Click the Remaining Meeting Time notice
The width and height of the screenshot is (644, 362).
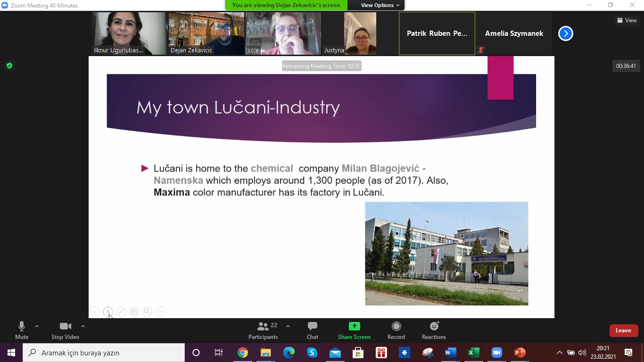pyautogui.click(x=322, y=66)
